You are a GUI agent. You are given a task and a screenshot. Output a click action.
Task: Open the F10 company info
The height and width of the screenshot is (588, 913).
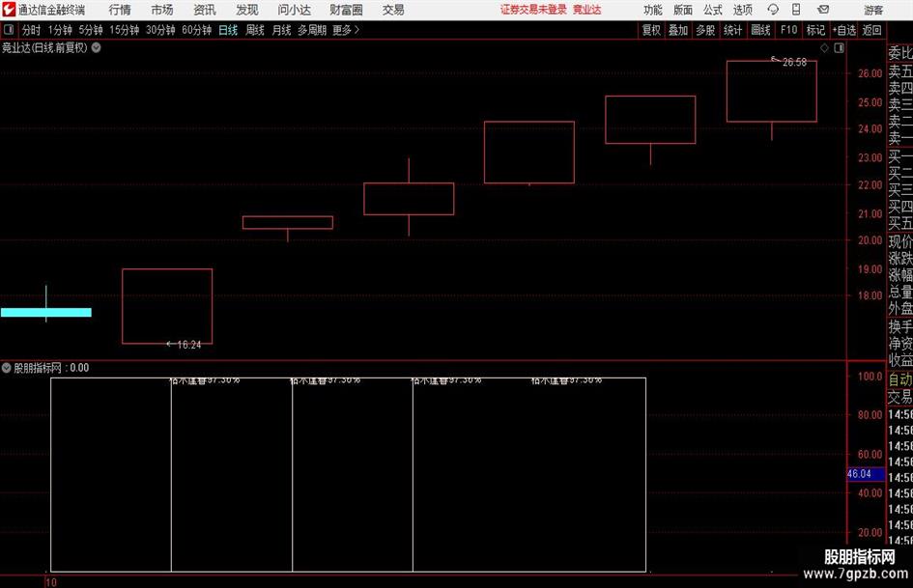789,30
